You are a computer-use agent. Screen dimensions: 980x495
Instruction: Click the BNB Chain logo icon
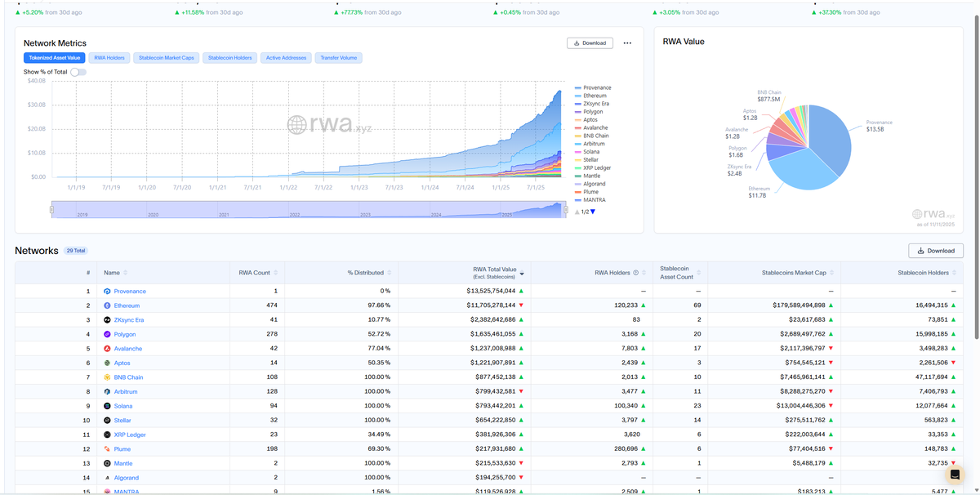[x=107, y=377]
